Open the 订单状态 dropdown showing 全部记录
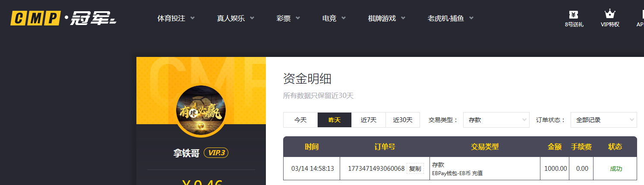The image size is (644, 185). (x=603, y=120)
